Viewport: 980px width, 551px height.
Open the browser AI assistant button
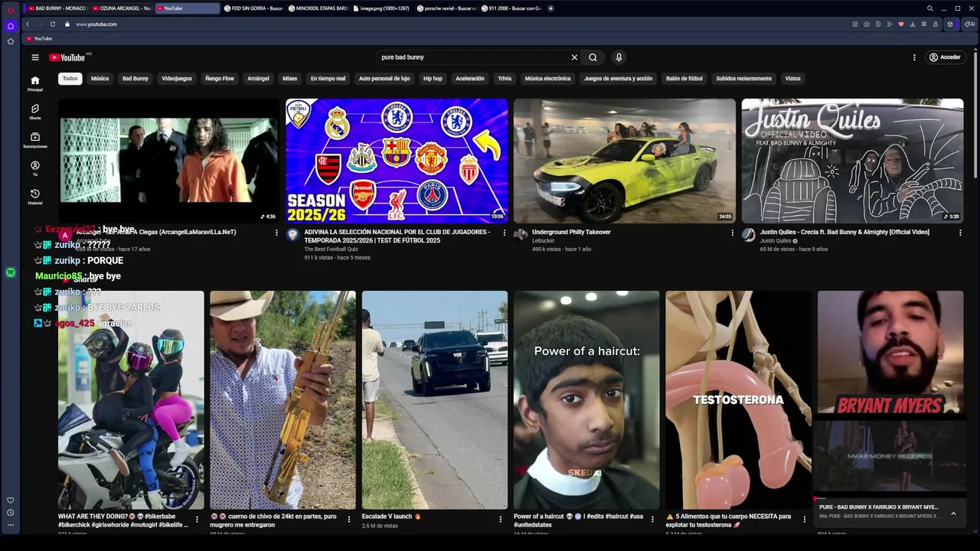pos(970,24)
